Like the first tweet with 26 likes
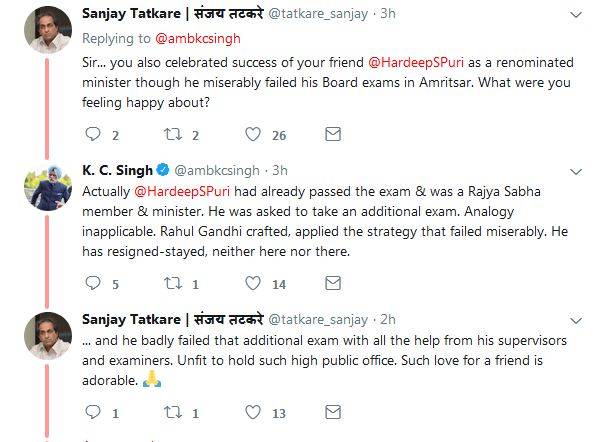 (x=253, y=135)
